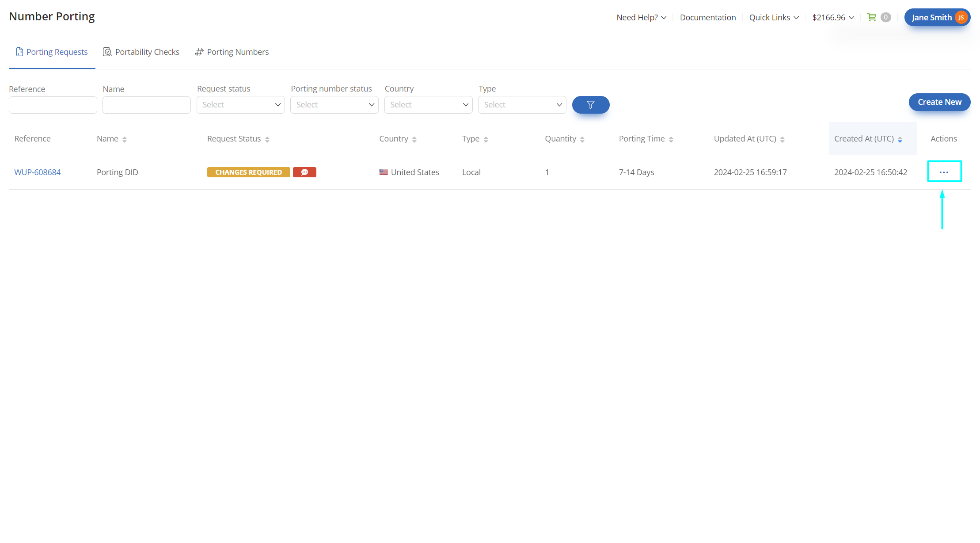The height and width of the screenshot is (543, 980).
Task: Click the Reference column header
Action: click(32, 138)
